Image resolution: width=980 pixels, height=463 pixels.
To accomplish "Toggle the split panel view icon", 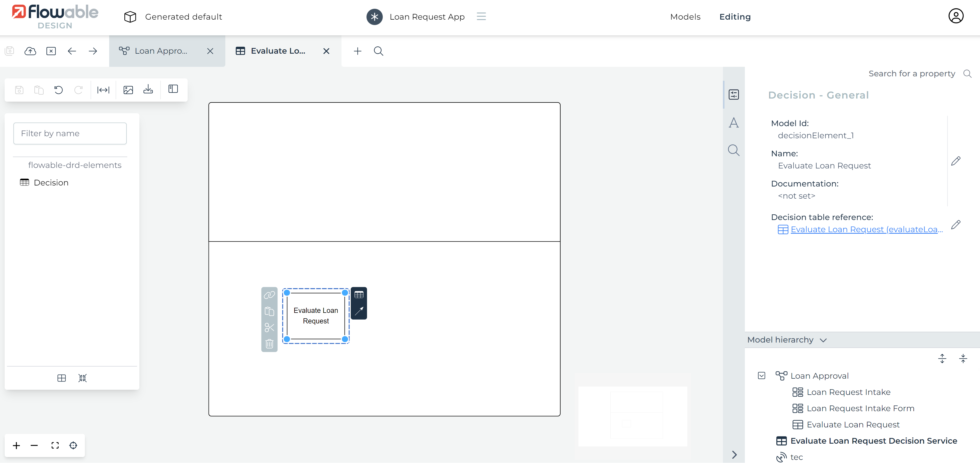I will [173, 89].
